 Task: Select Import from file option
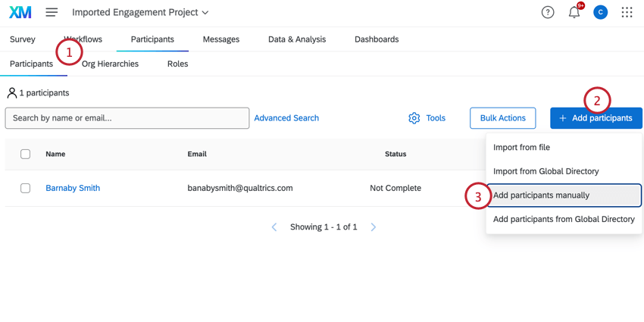point(521,148)
